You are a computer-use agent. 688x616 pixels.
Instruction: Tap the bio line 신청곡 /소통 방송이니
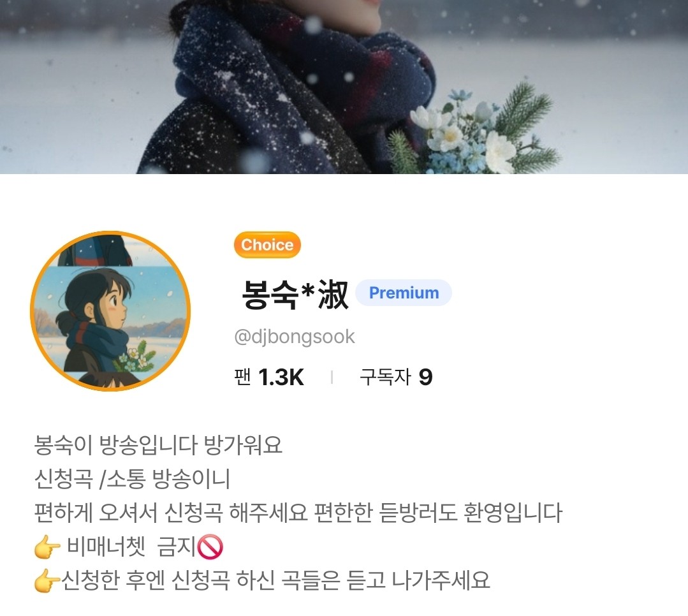132,479
